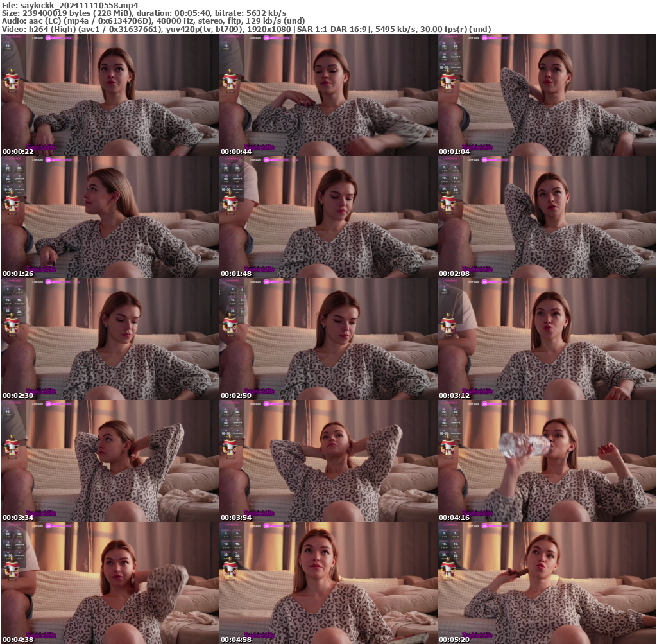Select the 00:02:50 frame

(x=328, y=339)
